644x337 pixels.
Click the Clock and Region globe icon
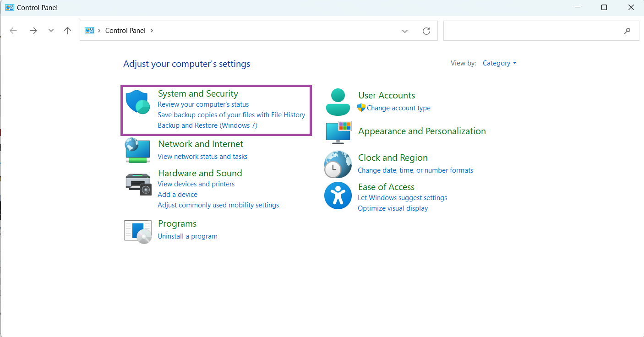point(338,164)
